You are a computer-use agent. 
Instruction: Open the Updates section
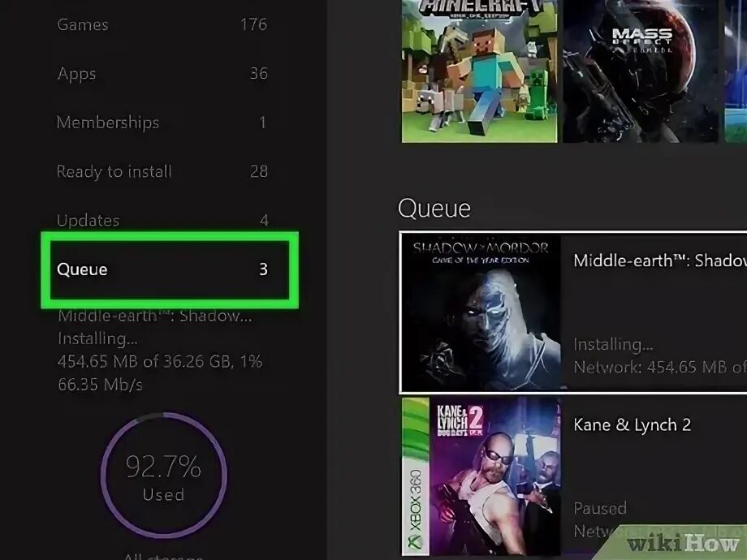(162, 221)
